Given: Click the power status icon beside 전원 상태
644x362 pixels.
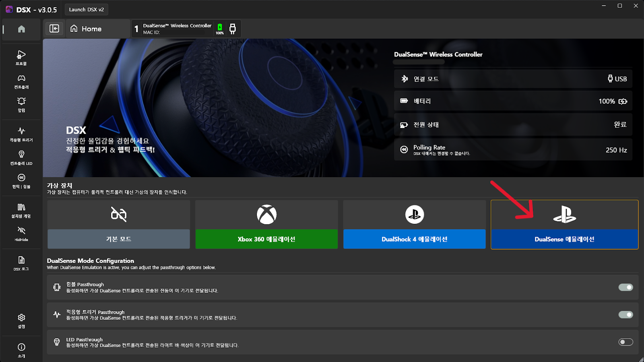Looking at the screenshot, I should (404, 125).
